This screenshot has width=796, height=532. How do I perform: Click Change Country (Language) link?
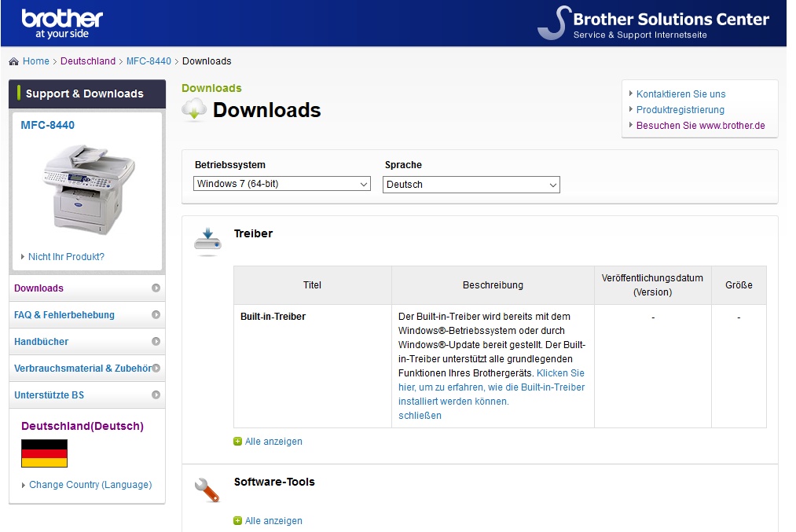tap(90, 484)
